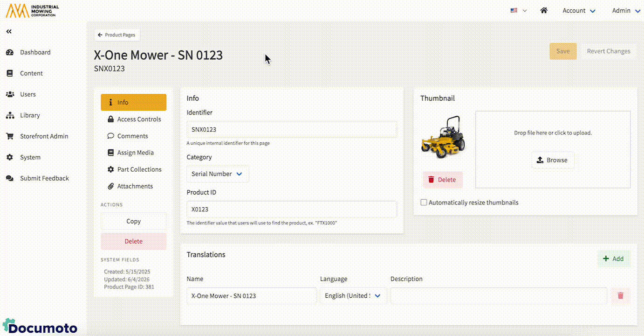Select the Info tab
The height and width of the screenshot is (336, 644).
pos(133,102)
